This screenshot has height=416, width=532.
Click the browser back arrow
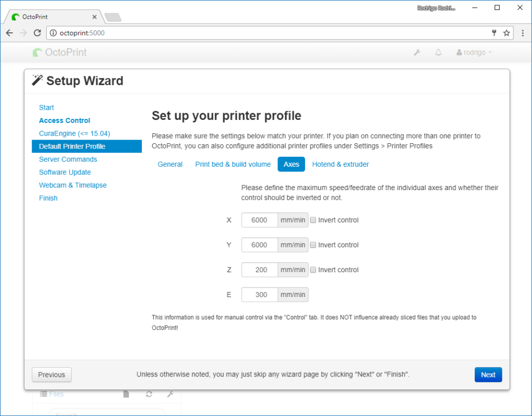coord(9,33)
